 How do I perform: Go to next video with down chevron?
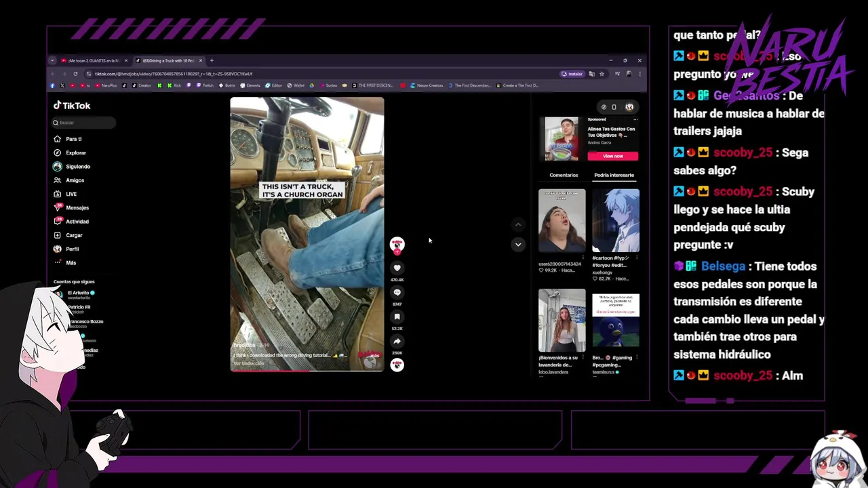[x=518, y=245]
